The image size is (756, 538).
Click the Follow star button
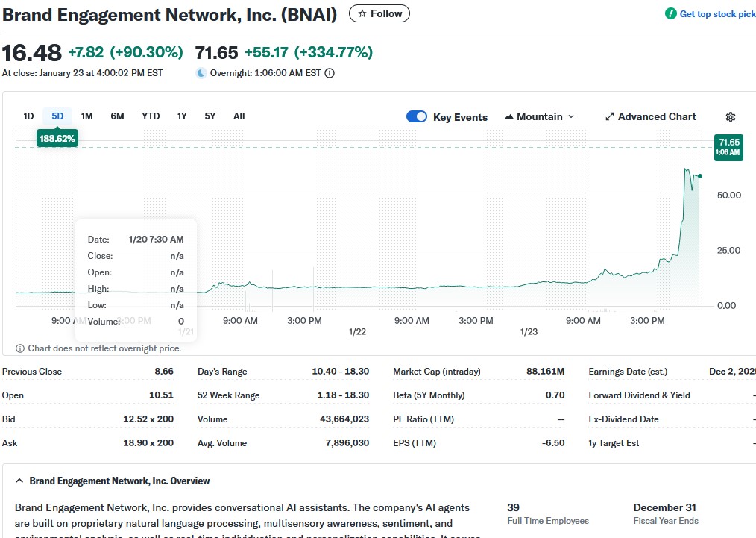tap(379, 13)
